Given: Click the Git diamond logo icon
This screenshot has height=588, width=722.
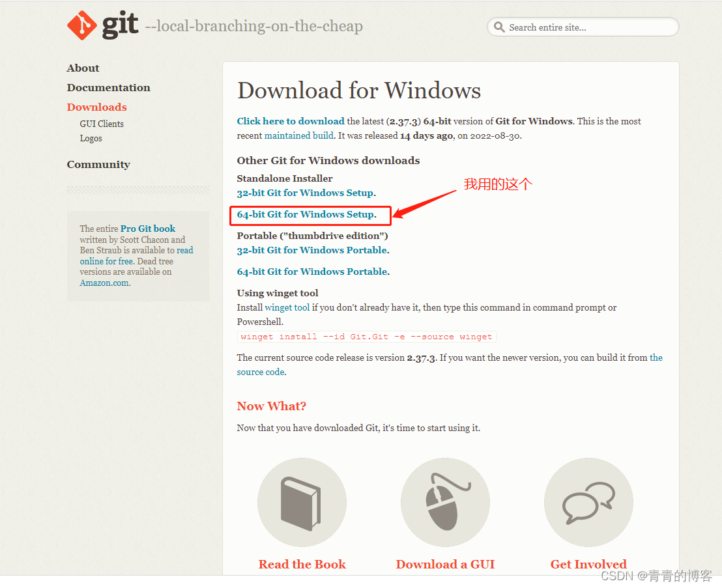Looking at the screenshot, I should point(82,25).
